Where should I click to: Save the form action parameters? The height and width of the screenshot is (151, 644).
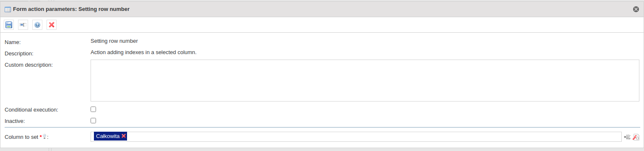9,25
